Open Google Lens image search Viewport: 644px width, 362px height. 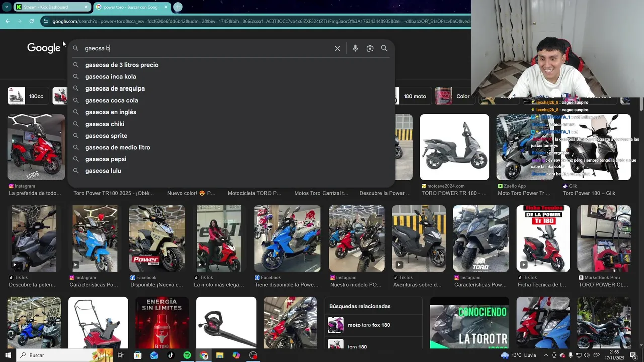click(370, 48)
